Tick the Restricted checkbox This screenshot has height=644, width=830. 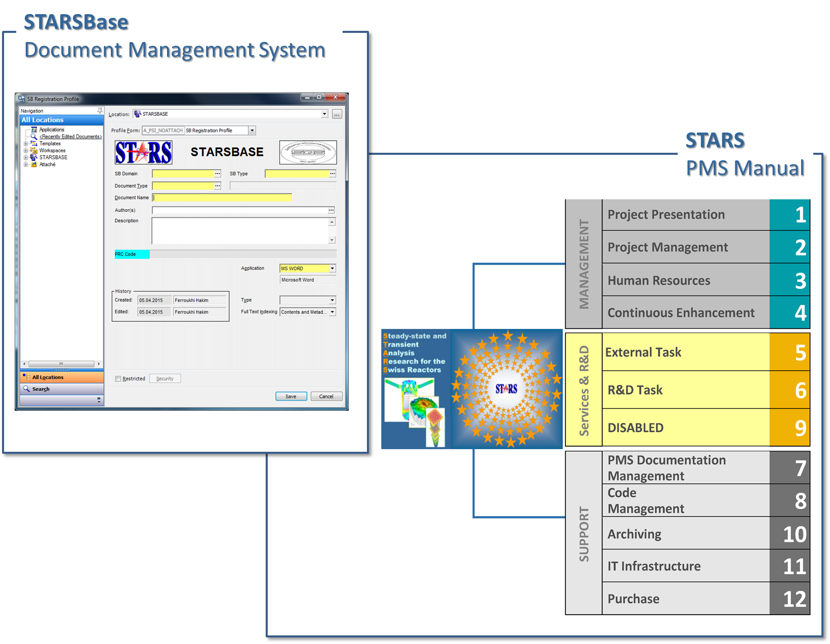tap(118, 378)
